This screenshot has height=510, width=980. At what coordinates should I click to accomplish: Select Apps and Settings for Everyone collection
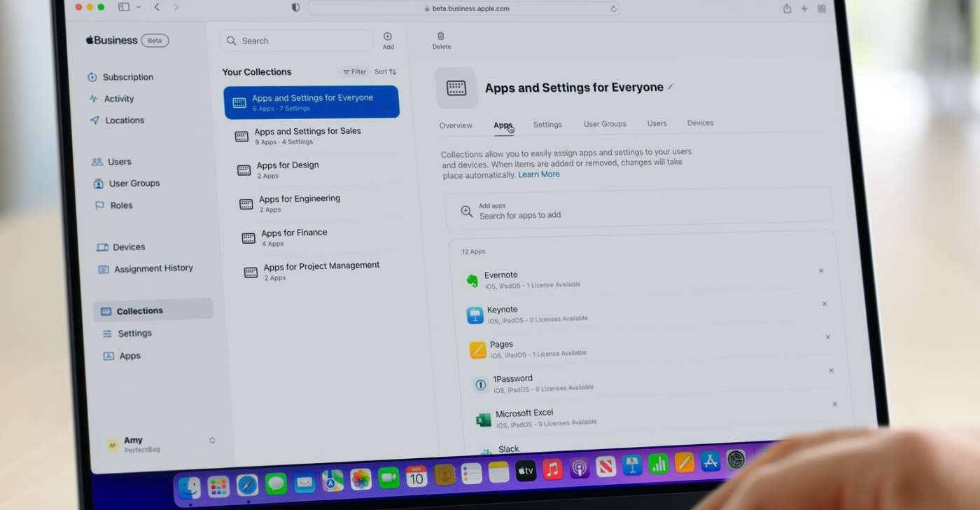pyautogui.click(x=311, y=102)
